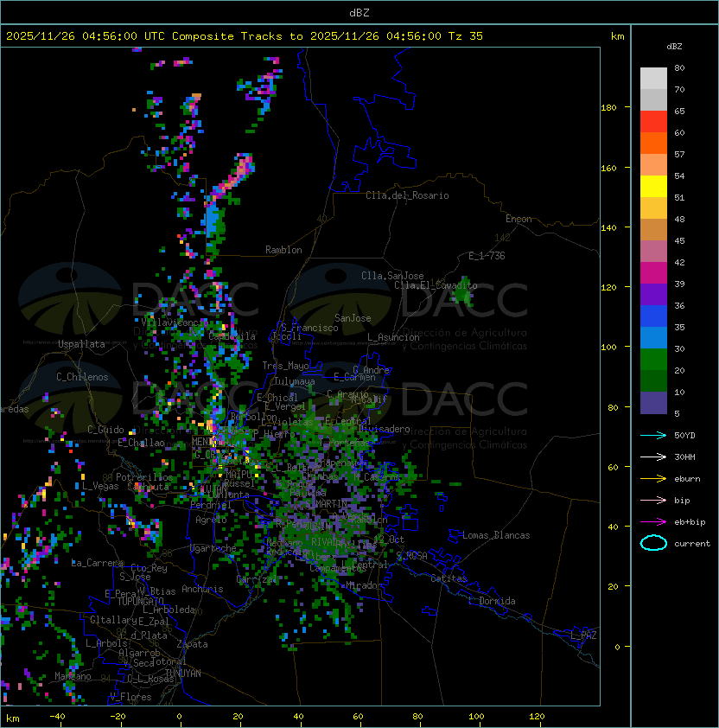Click the 'E_1-736' place label

pyautogui.click(x=487, y=256)
